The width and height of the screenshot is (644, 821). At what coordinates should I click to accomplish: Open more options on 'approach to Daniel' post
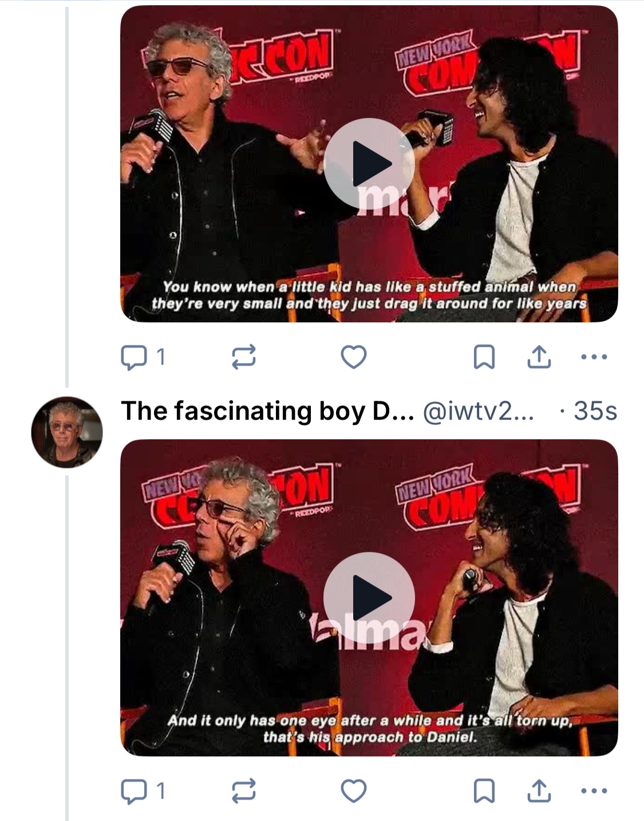point(594,791)
